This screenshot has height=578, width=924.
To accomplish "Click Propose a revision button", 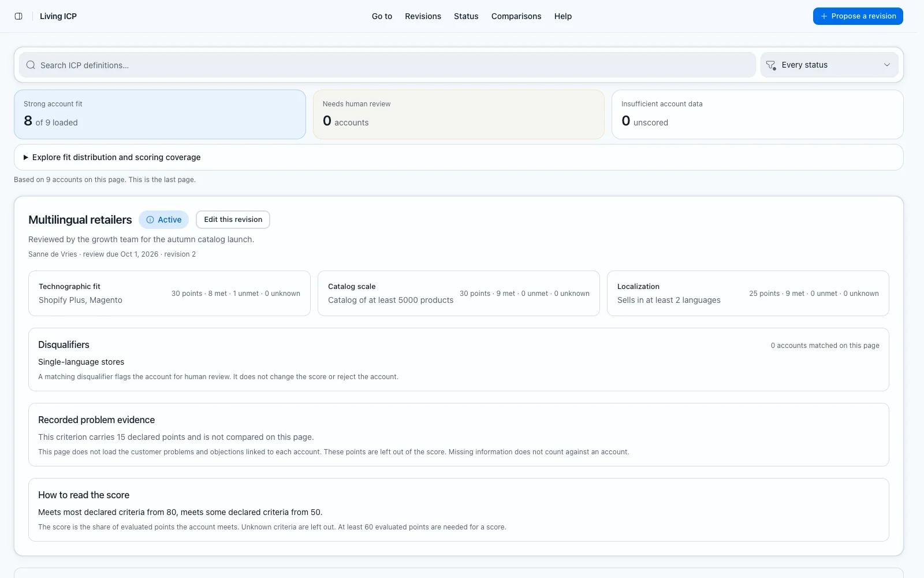I will click(x=858, y=16).
